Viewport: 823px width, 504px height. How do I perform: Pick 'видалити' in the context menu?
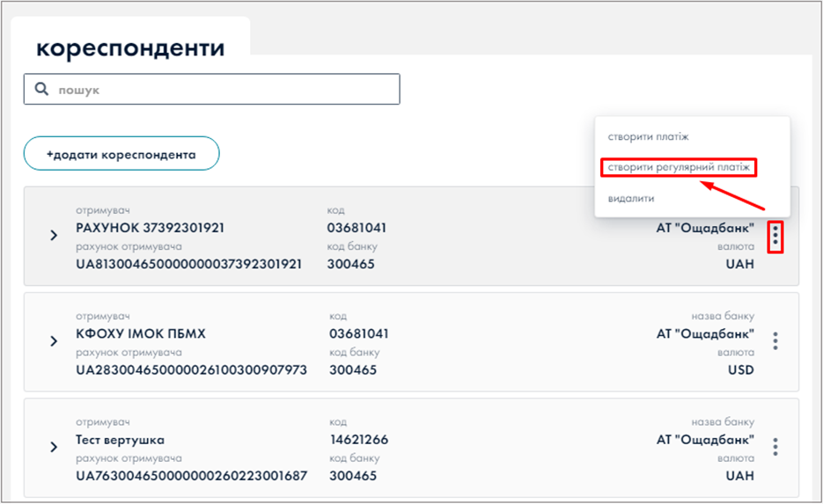631,198
